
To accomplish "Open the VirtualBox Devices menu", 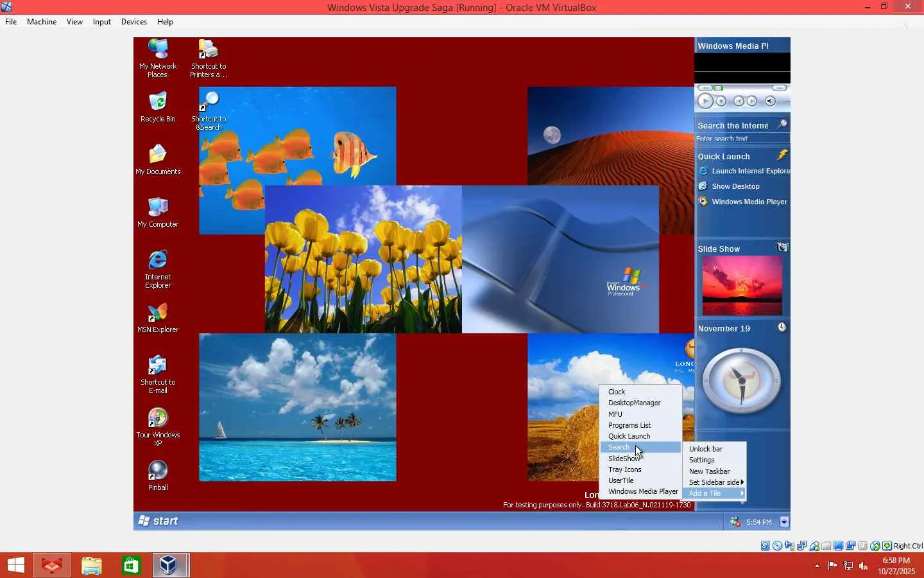I will click(x=134, y=22).
